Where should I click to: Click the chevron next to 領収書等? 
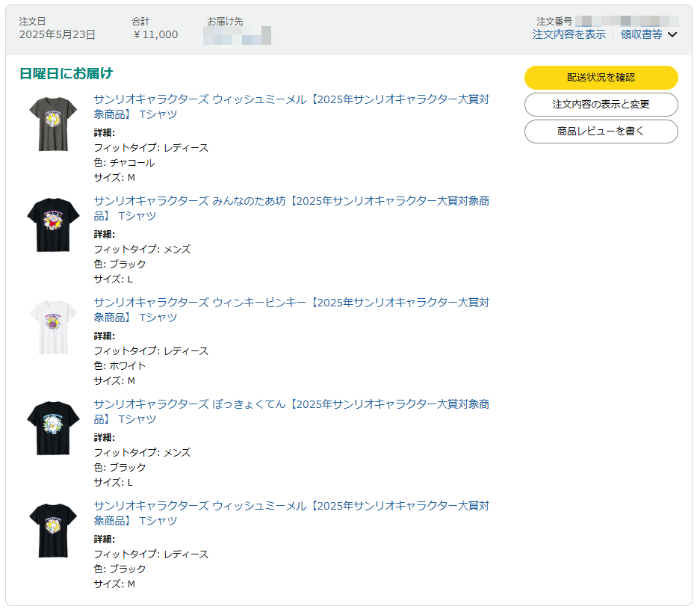coord(672,35)
